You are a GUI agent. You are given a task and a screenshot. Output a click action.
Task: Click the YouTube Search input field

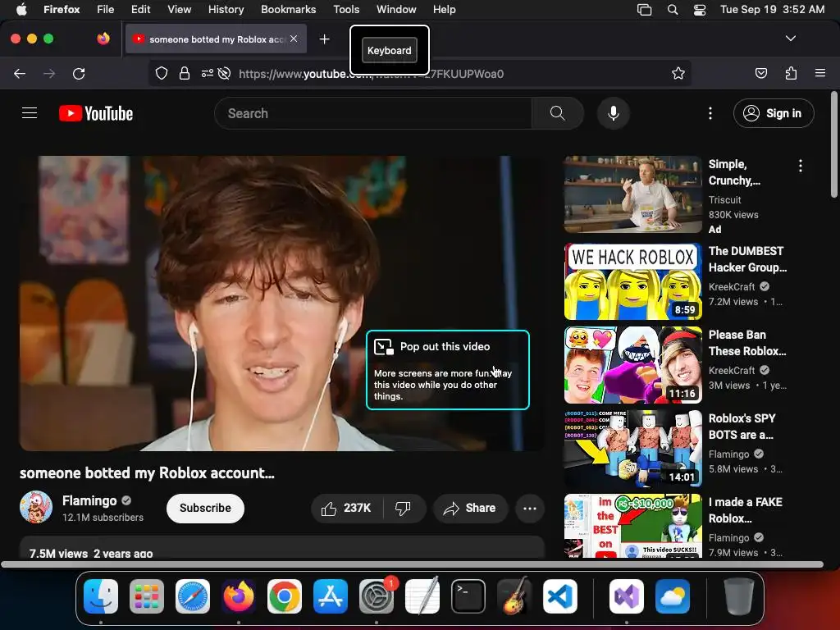click(373, 113)
